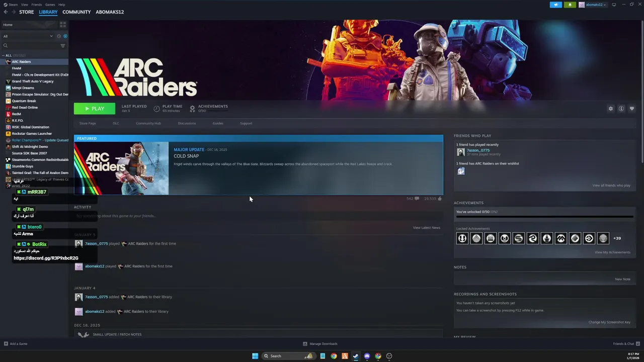644x362 pixels.
Task: Open the Games menu
Action: tap(50, 5)
